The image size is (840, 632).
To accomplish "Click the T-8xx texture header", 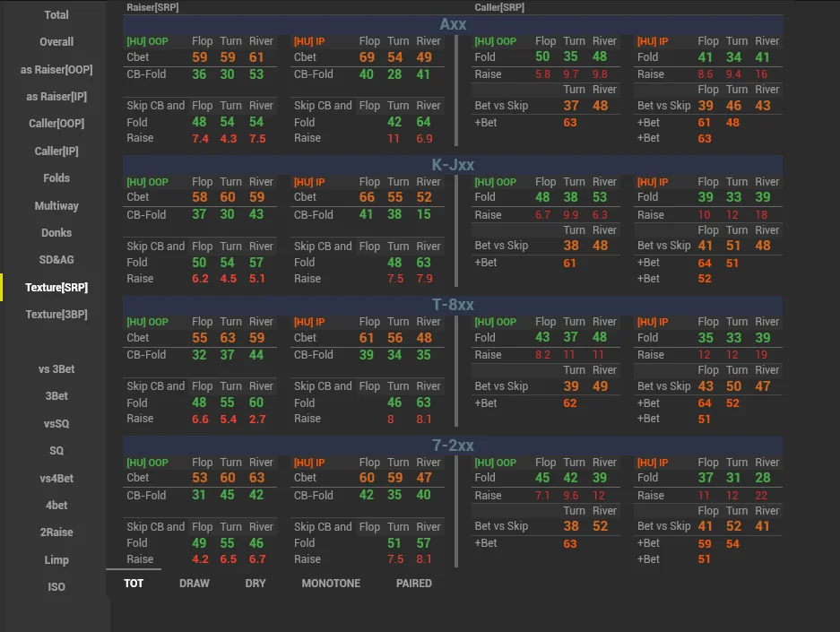I will click(x=453, y=305).
